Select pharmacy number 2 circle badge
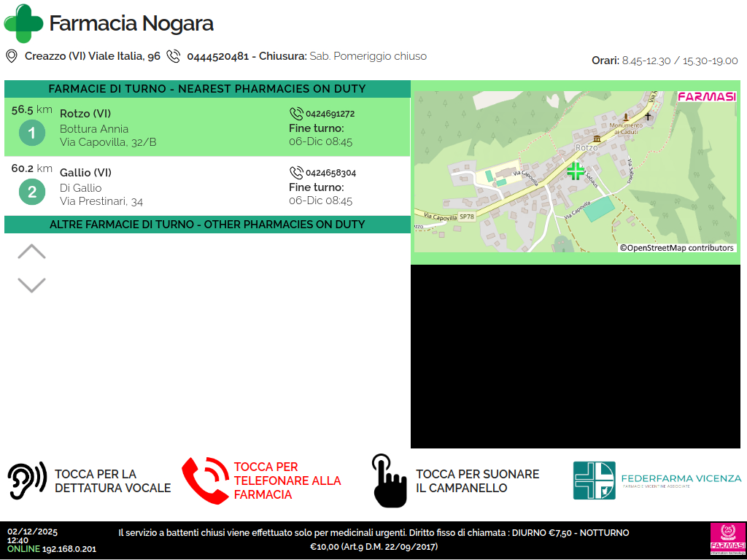The image size is (747, 560). point(31,192)
